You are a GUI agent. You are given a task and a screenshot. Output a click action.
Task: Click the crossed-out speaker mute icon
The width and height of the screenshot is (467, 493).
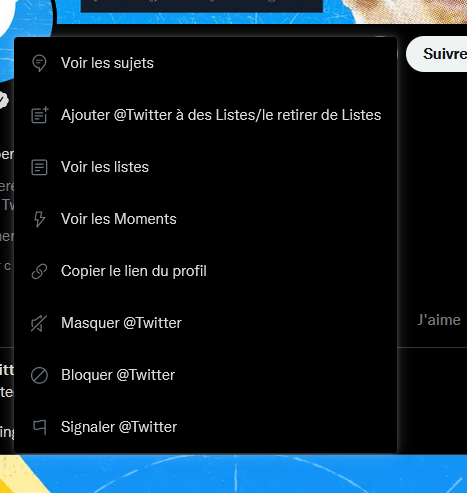[39, 323]
